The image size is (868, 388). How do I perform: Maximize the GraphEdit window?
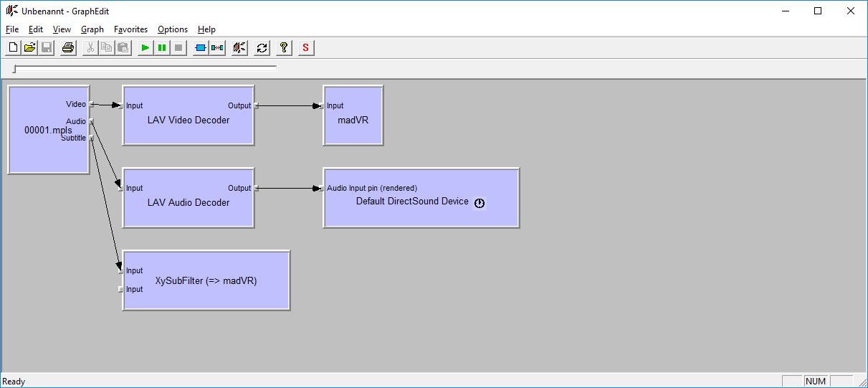818,11
